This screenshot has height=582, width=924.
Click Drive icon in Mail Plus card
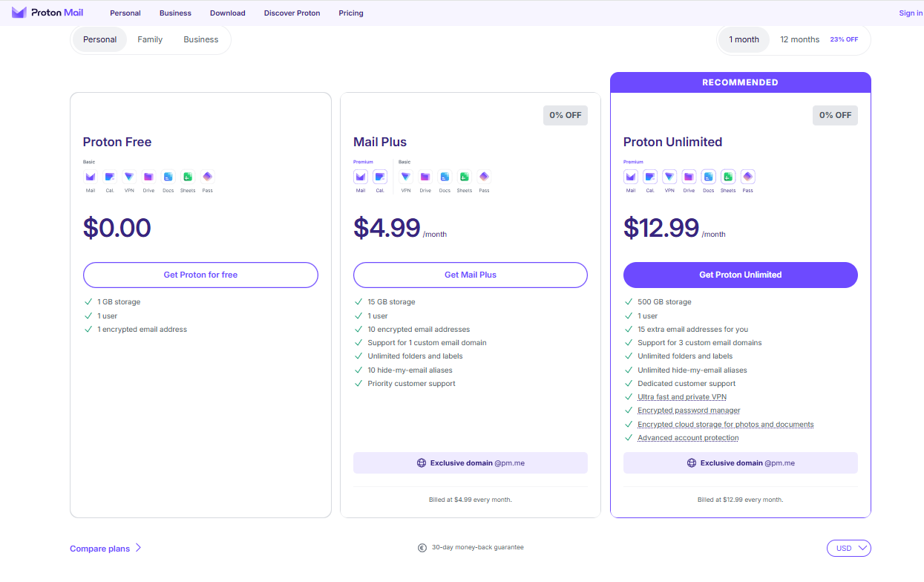425,177
